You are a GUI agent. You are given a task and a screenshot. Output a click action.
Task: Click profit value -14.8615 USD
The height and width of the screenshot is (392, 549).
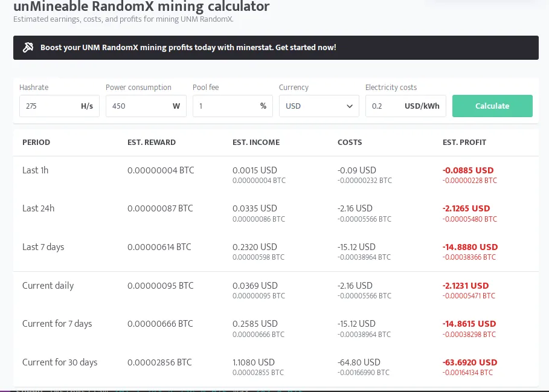(469, 324)
